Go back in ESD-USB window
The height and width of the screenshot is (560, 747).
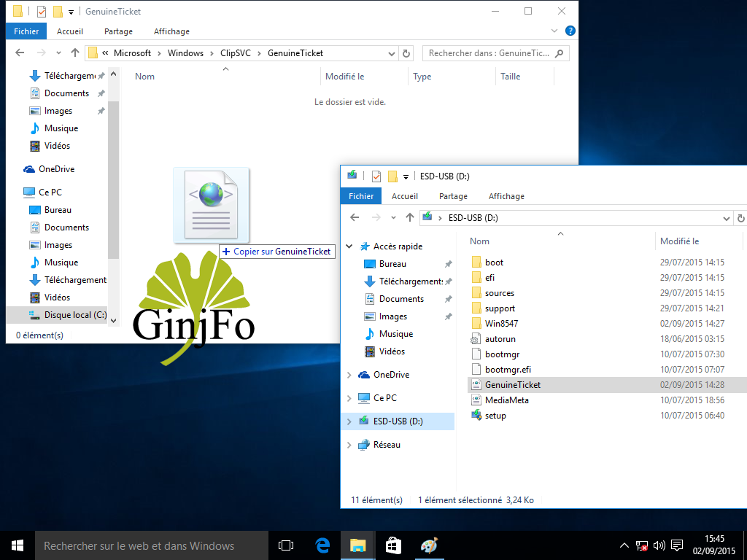[x=355, y=217]
